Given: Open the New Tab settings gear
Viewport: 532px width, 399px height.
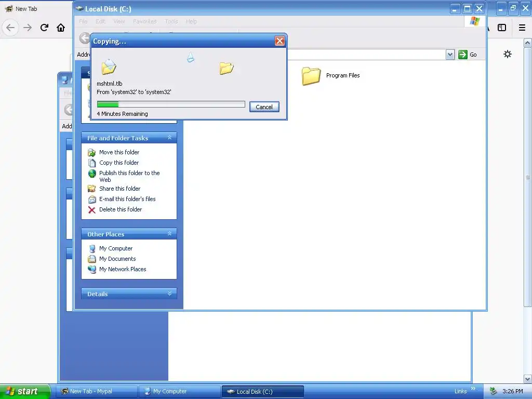Looking at the screenshot, I should point(507,54).
